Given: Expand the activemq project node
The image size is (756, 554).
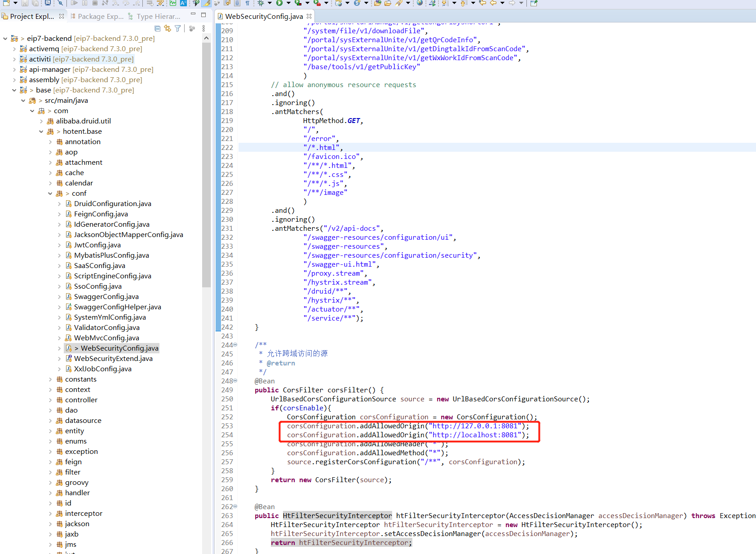Looking at the screenshot, I should click(14, 49).
